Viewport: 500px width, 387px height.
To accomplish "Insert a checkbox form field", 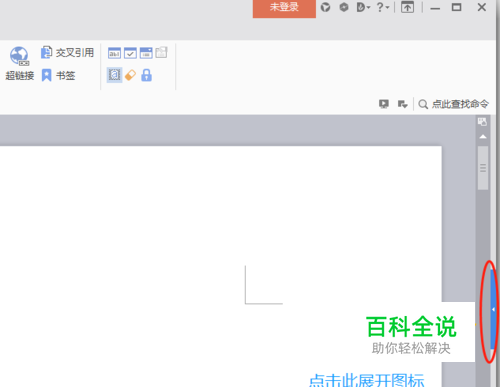I will (130, 53).
